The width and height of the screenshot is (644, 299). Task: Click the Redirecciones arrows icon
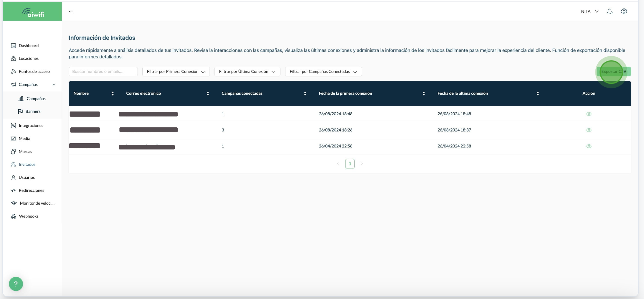(x=14, y=190)
